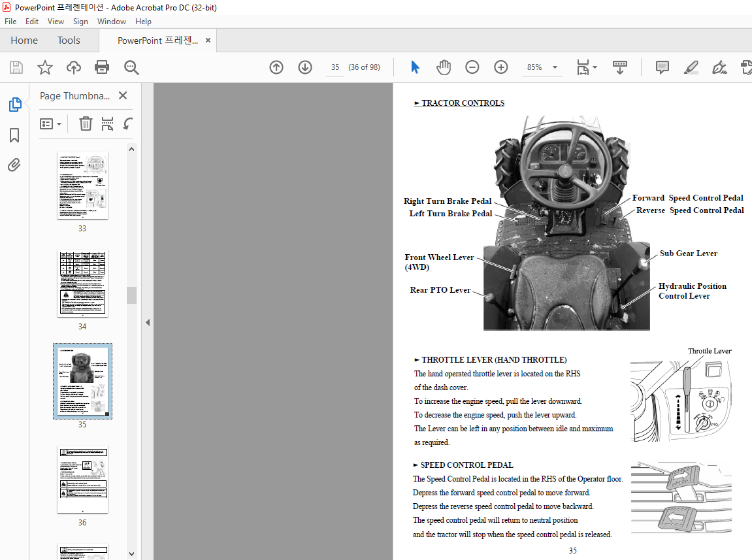This screenshot has width=752, height=560.
Task: Click the upload to cloud icon
Action: pyautogui.click(x=73, y=67)
